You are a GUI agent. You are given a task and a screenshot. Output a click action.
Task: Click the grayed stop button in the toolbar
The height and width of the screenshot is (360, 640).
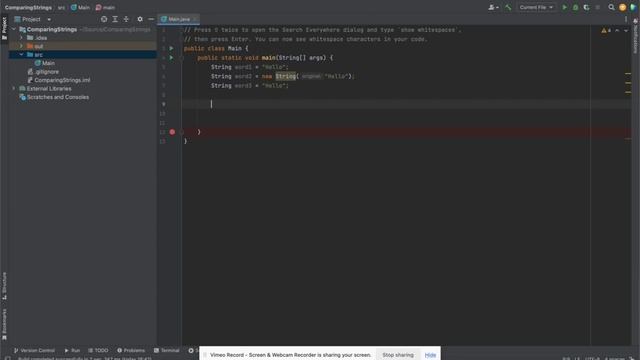598,7
